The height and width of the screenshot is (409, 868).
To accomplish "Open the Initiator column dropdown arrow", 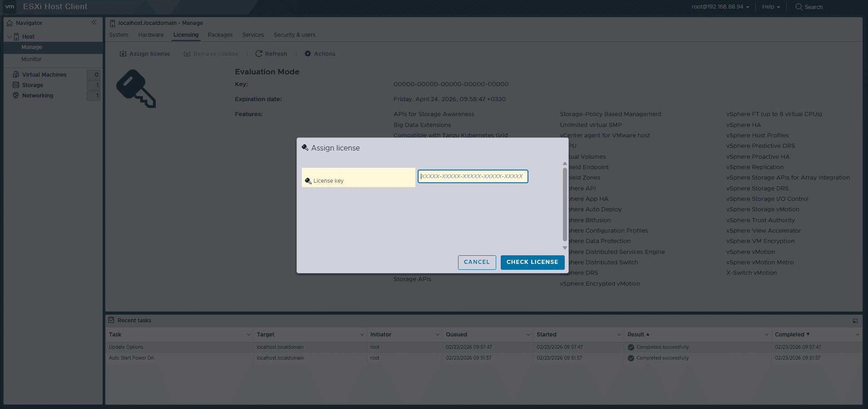I will (x=438, y=335).
